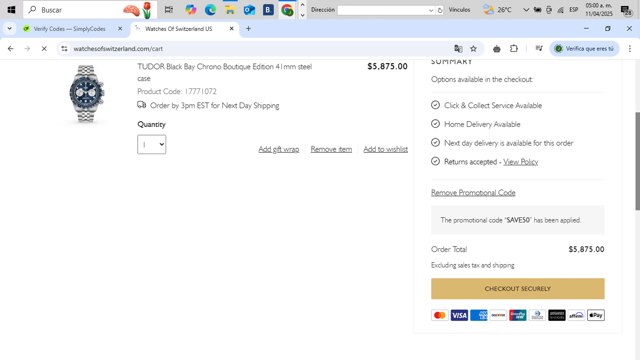Viewport: 640px width, 360px height.
Task: Open File Explorer from taskbar
Action: point(230,10)
